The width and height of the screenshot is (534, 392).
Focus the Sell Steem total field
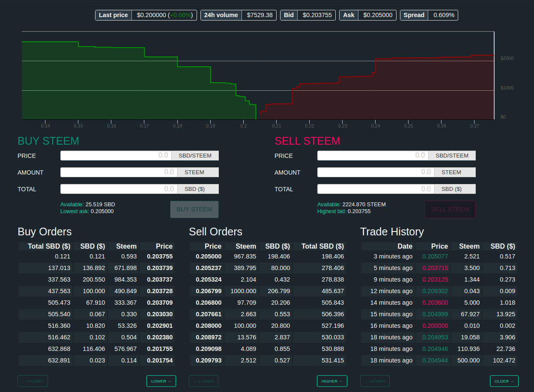pos(376,189)
